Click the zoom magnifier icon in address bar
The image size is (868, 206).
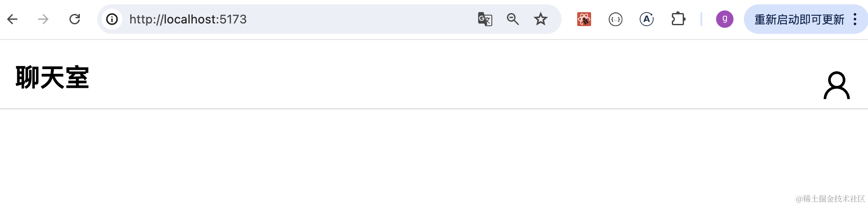coord(513,19)
